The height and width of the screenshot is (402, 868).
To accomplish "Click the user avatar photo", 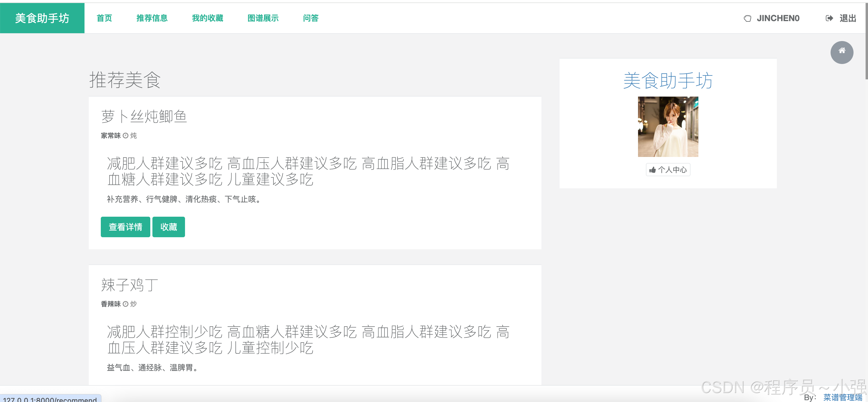I will click(668, 127).
